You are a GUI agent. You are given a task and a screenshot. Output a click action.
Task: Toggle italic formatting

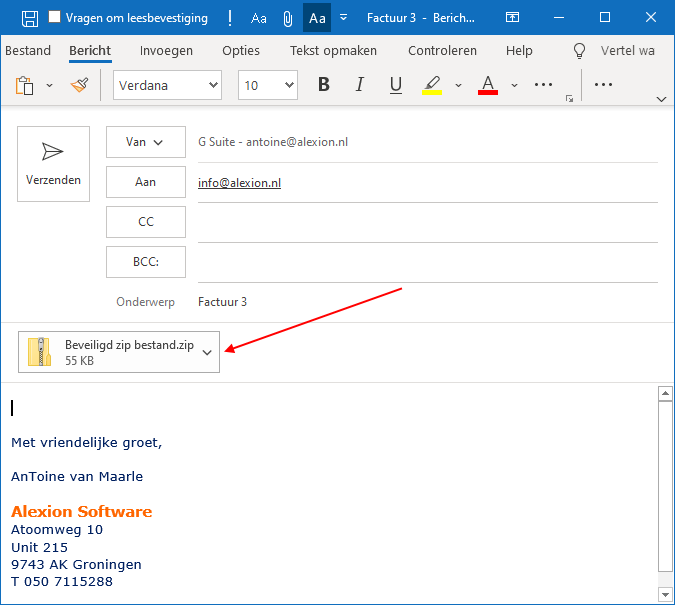click(360, 84)
